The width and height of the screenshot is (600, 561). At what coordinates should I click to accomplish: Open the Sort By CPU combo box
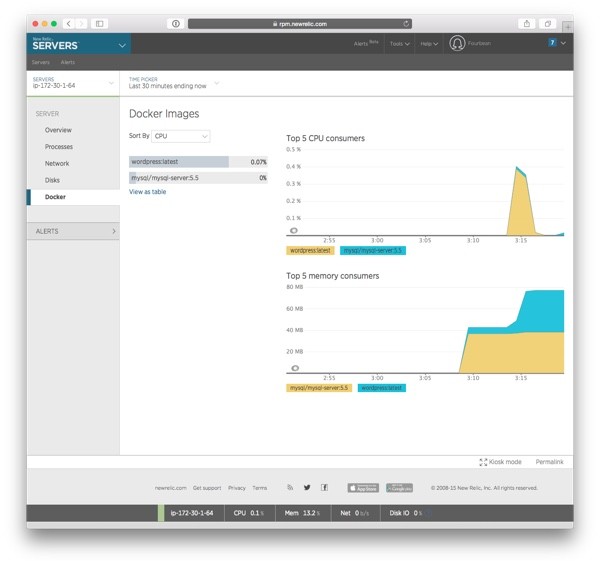[181, 136]
